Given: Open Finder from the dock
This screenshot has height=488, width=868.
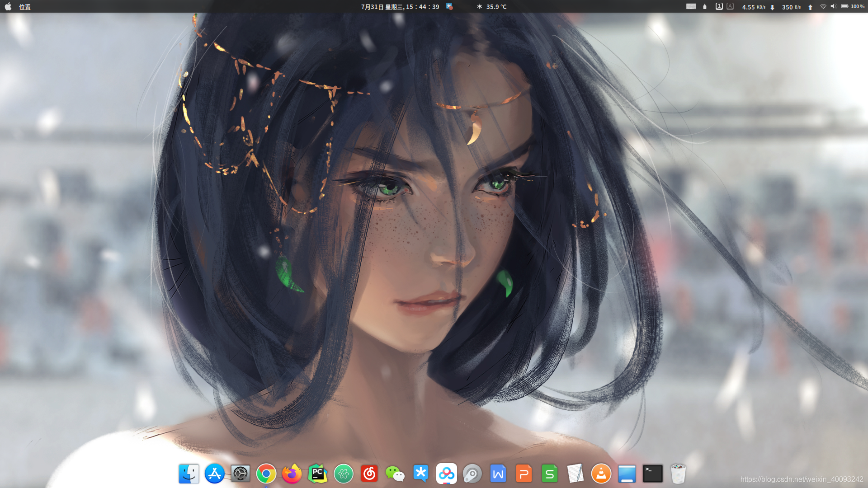Looking at the screenshot, I should pos(189,474).
